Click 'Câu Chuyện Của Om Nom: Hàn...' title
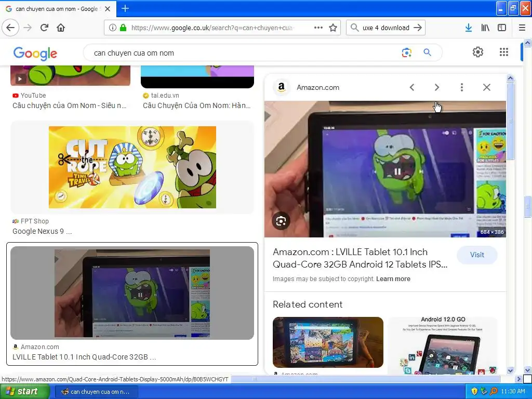Image resolution: width=532 pixels, height=399 pixels. [x=197, y=105]
